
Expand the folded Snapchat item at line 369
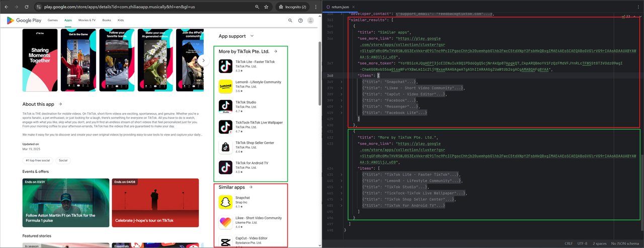coord(341,82)
